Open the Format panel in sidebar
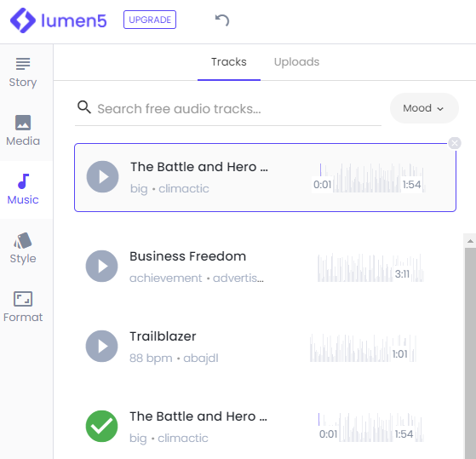The width and height of the screenshot is (476, 459). (23, 307)
